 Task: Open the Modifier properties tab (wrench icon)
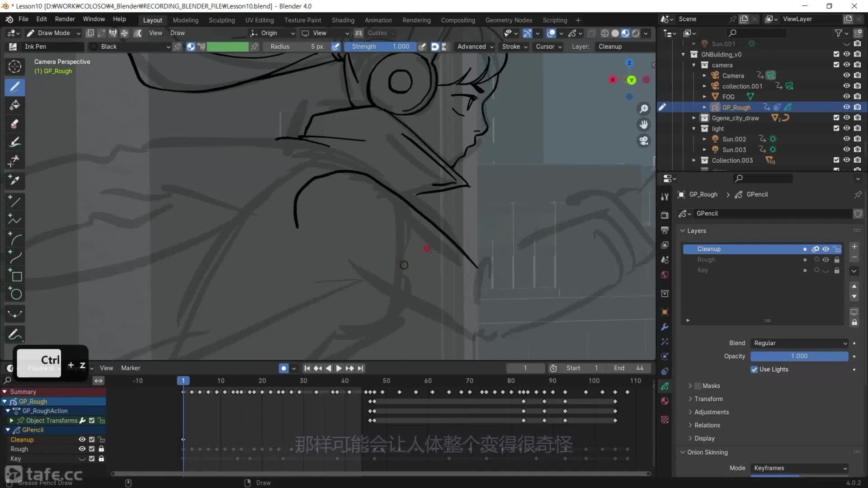click(x=664, y=327)
